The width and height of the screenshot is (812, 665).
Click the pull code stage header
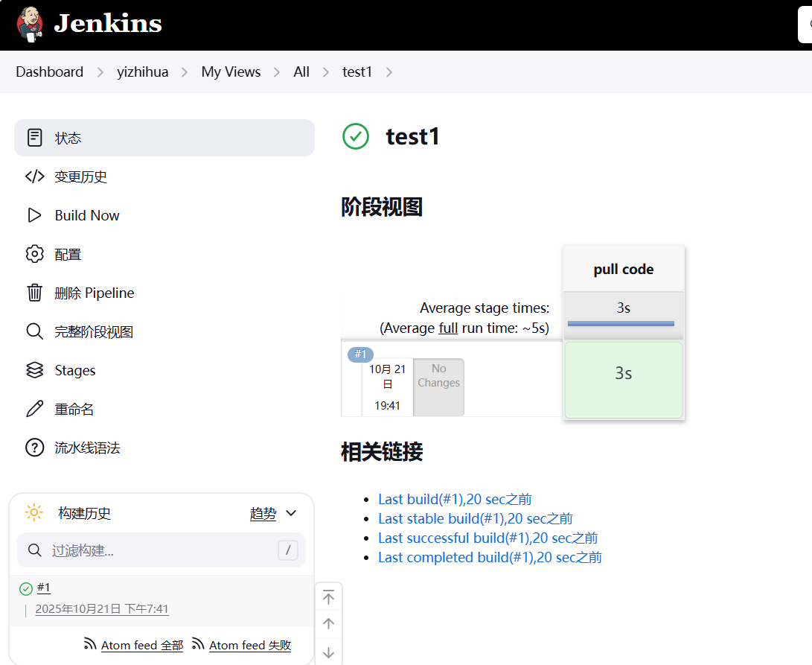click(624, 269)
